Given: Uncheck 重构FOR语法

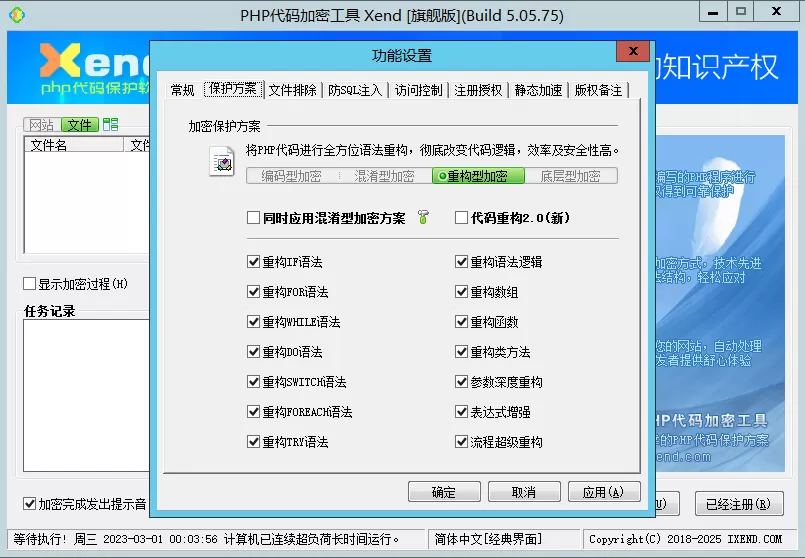Looking at the screenshot, I should click(253, 292).
